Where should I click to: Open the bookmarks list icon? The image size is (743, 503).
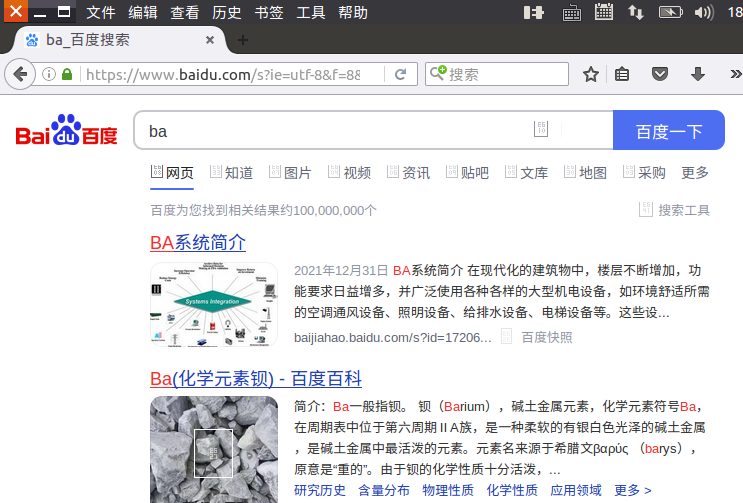pyautogui.click(x=622, y=74)
